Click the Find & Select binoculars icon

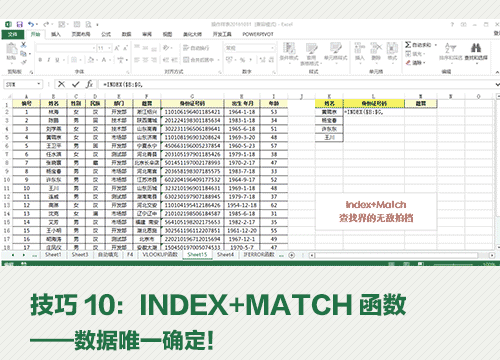[x=476, y=48]
